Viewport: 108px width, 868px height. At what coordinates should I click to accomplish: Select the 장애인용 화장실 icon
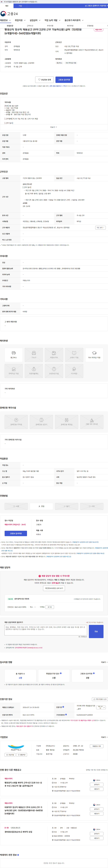click(67, 422)
